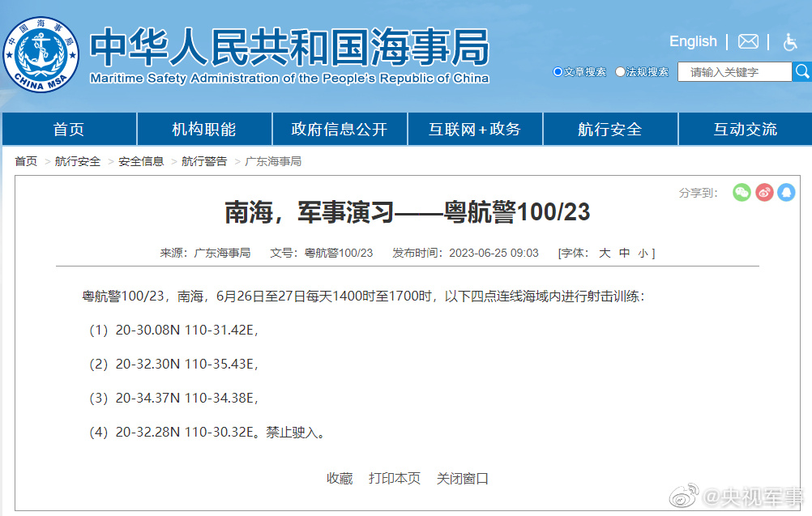Go to 首页 breadcrumb link
This screenshot has width=812, height=516.
[26, 161]
